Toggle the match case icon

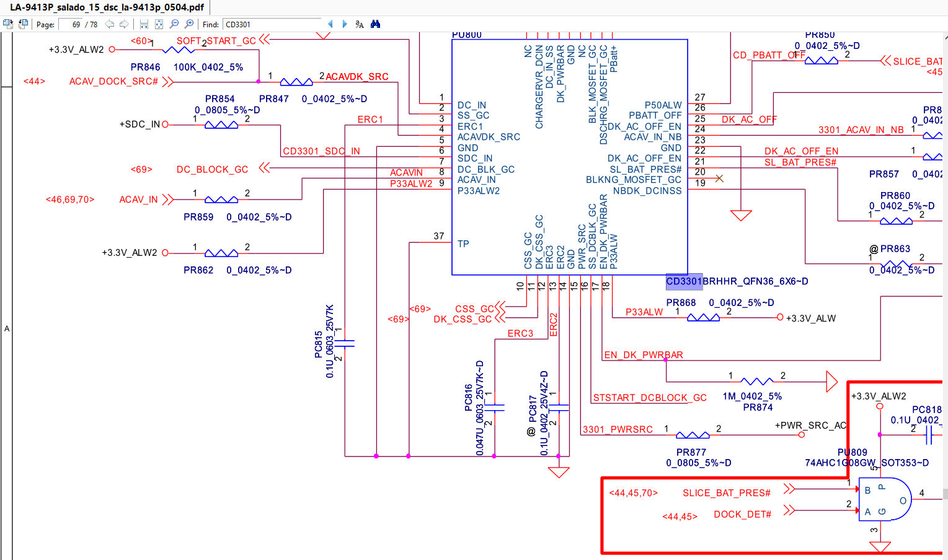(360, 24)
